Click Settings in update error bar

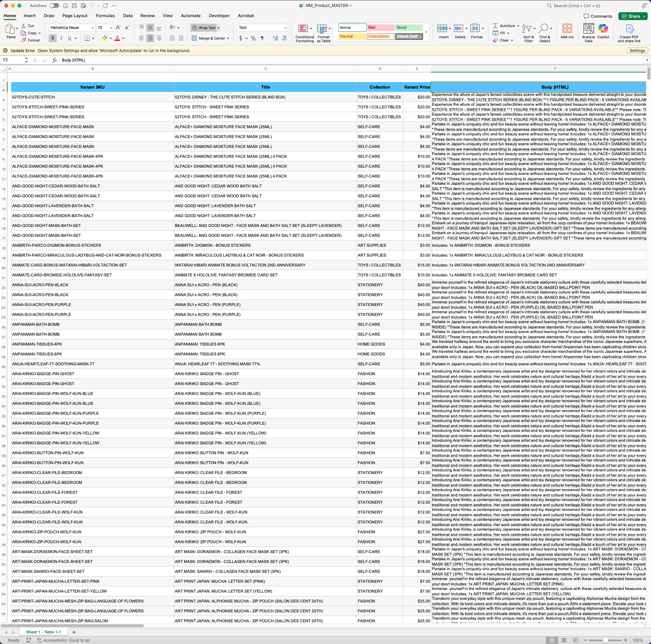point(637,50)
